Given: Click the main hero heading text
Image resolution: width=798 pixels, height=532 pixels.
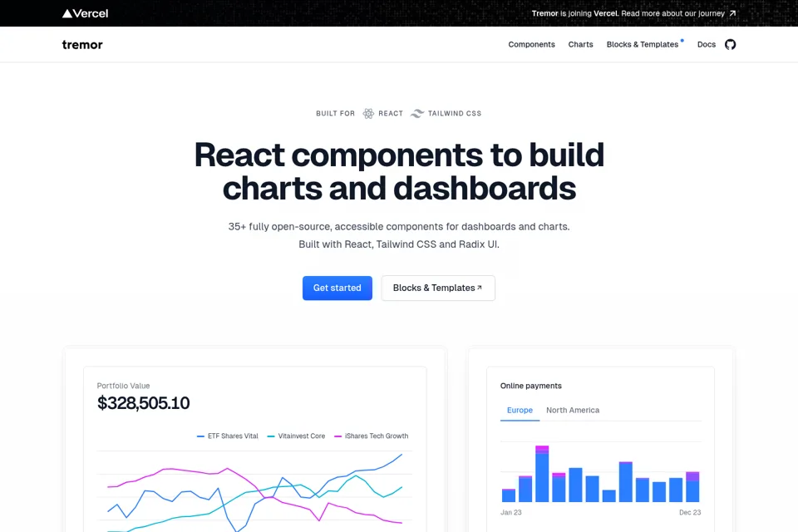Looking at the screenshot, I should [399, 171].
